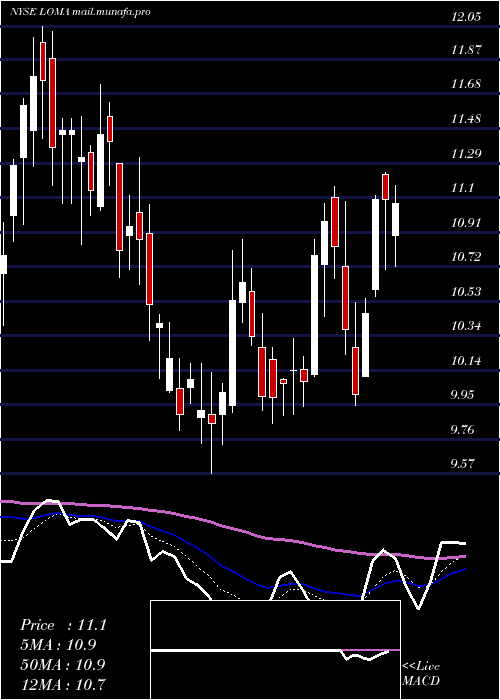This screenshot has width=500, height=700.
Task: Click the 11.68 price axis label
Action: pyautogui.click(x=466, y=83)
